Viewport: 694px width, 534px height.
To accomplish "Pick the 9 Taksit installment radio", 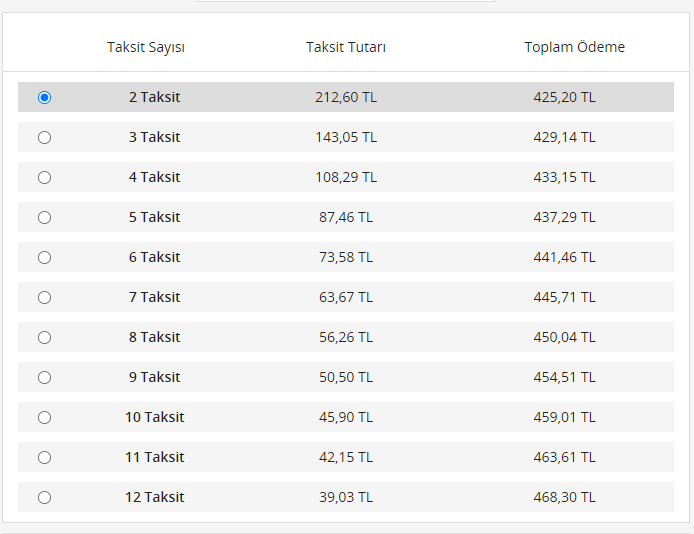I will tap(44, 377).
